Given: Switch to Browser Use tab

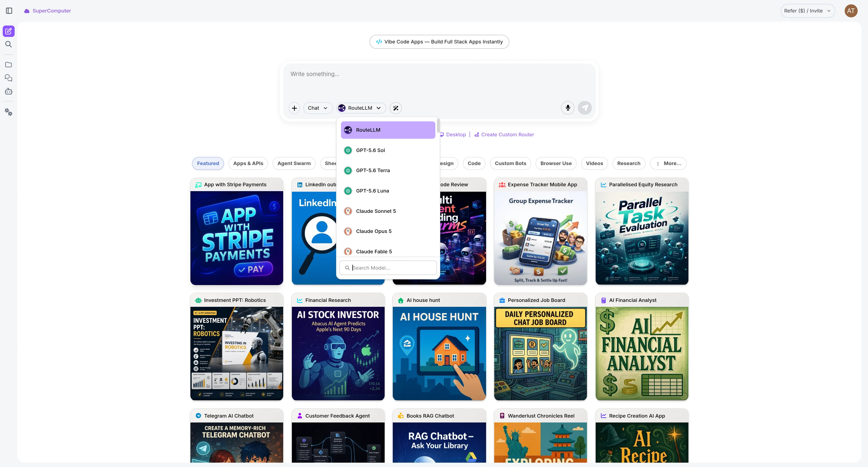Looking at the screenshot, I should pos(556,163).
